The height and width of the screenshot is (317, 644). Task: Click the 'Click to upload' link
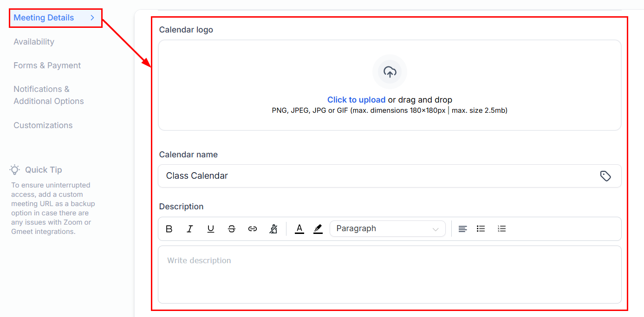[356, 100]
